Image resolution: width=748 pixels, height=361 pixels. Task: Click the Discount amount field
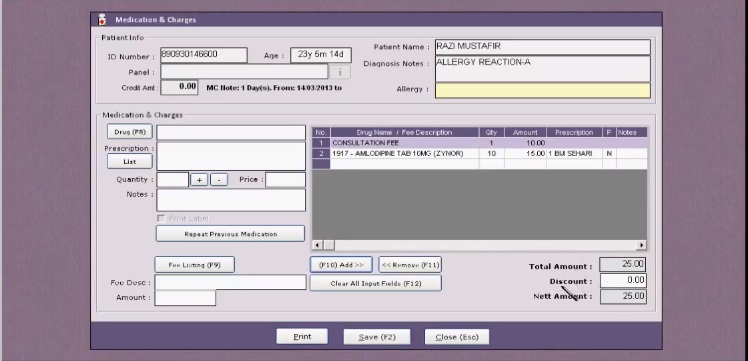click(623, 280)
